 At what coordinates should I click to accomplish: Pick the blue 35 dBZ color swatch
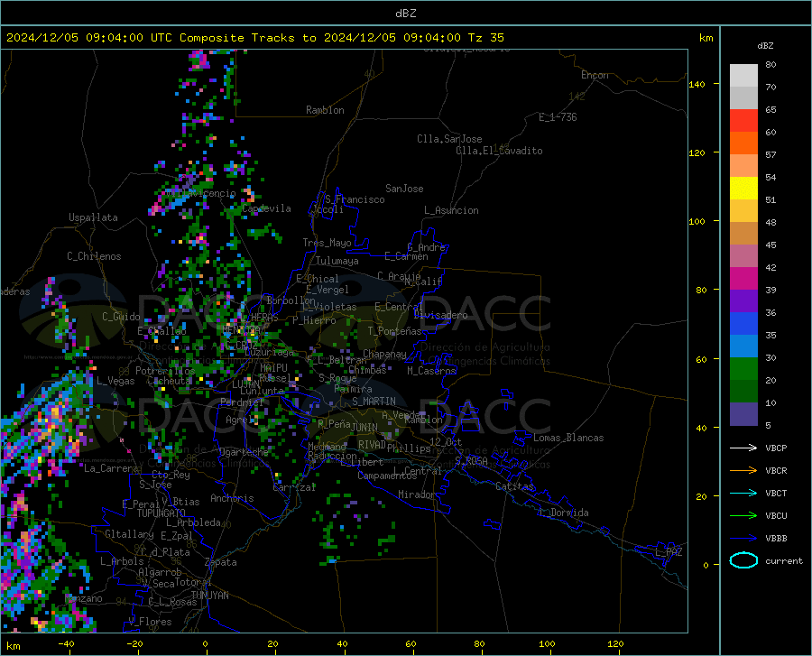tap(743, 324)
